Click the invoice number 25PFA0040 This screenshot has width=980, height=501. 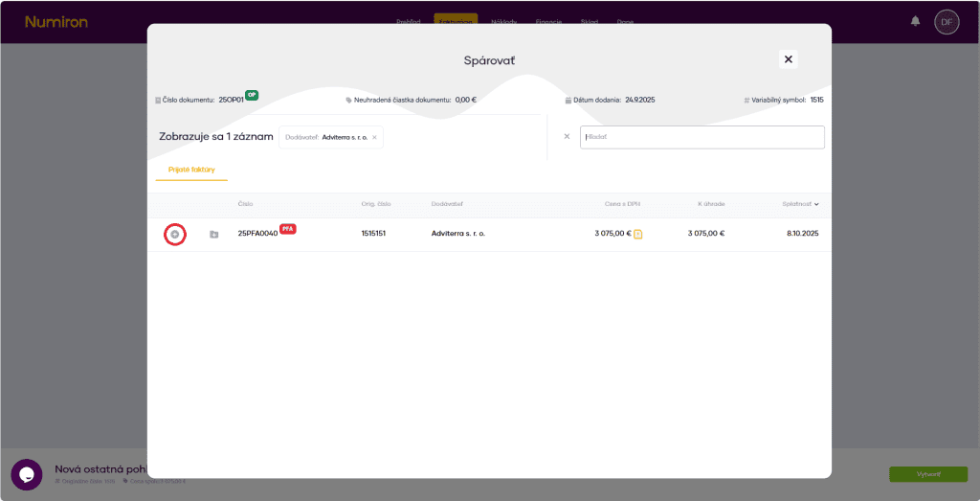tap(257, 234)
